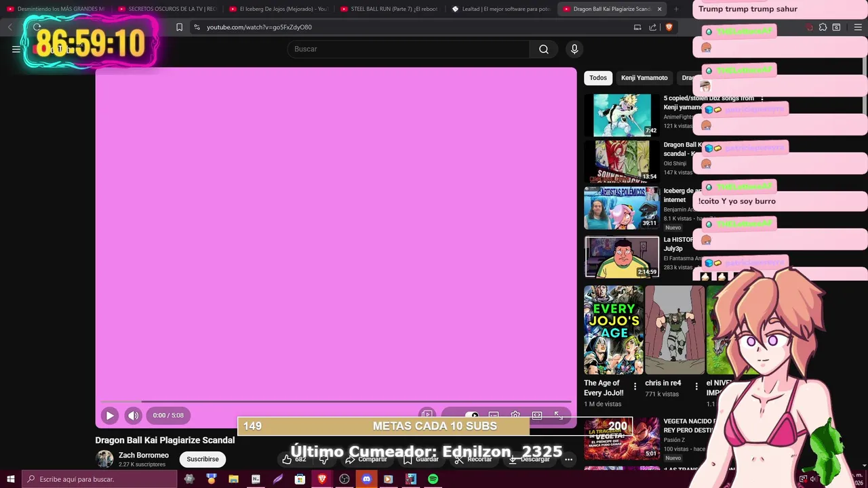Open the Every JoJo's Age short
Image resolution: width=868 pixels, height=488 pixels.
[x=614, y=330]
